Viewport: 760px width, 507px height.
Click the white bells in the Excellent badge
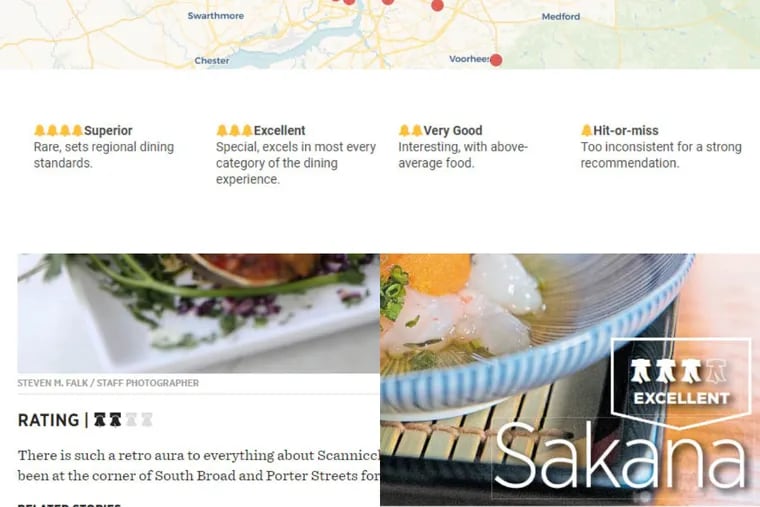coord(678,371)
